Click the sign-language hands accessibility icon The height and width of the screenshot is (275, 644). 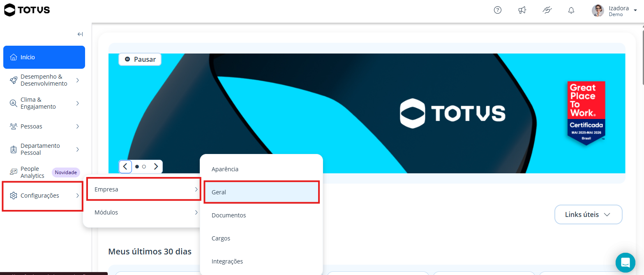(547, 10)
